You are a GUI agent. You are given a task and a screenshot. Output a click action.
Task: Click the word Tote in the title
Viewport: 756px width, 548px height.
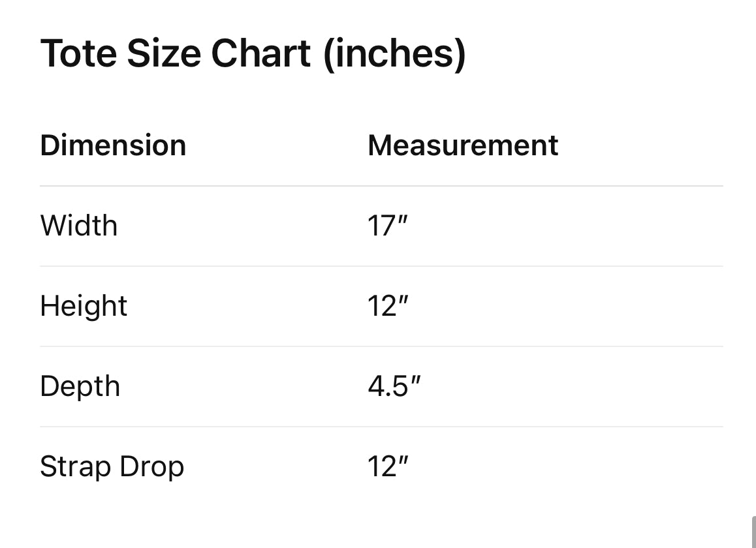[78, 53]
